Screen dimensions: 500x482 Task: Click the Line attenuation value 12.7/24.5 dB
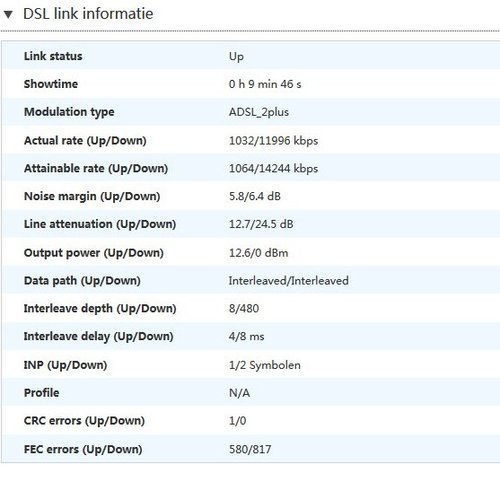click(x=261, y=224)
